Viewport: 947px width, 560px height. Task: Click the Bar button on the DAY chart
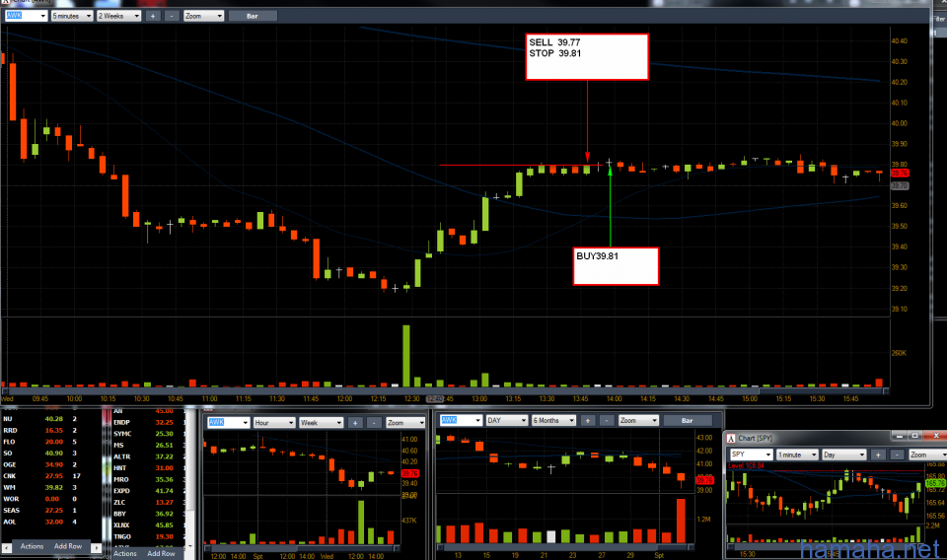[687, 421]
